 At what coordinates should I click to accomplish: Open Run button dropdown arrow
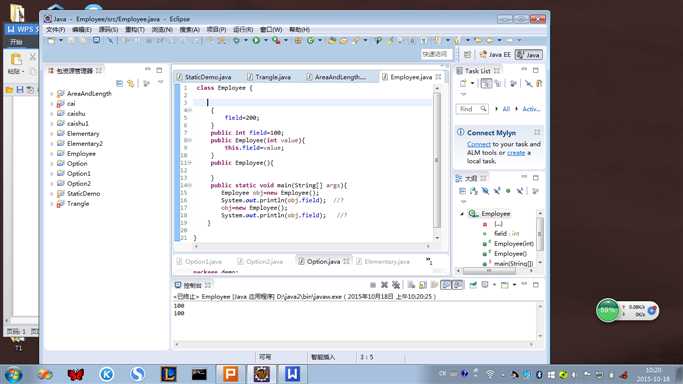pos(265,40)
